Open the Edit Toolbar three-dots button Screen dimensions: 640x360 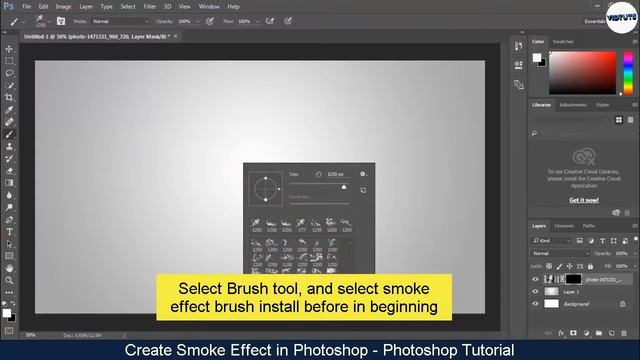point(9,293)
